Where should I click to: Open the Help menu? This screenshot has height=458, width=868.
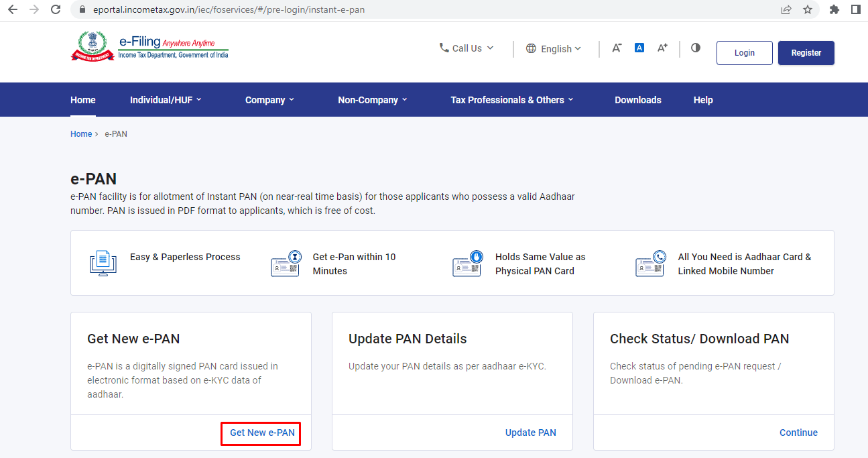(x=702, y=99)
